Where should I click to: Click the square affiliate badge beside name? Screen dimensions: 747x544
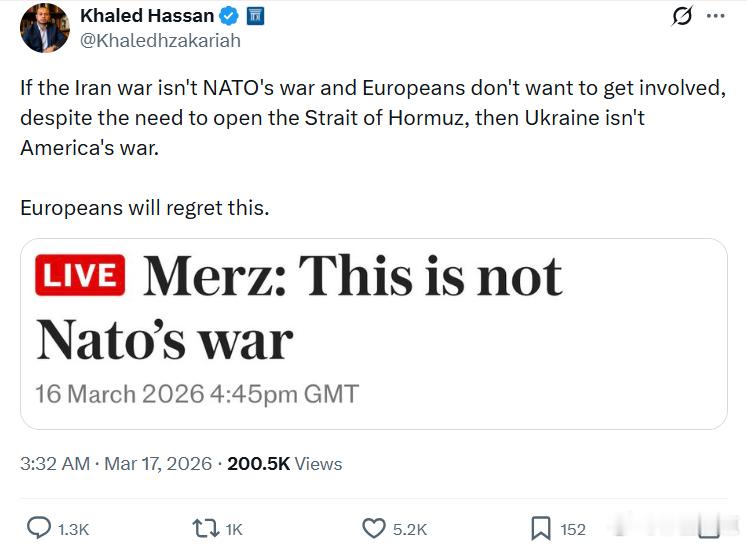(254, 16)
